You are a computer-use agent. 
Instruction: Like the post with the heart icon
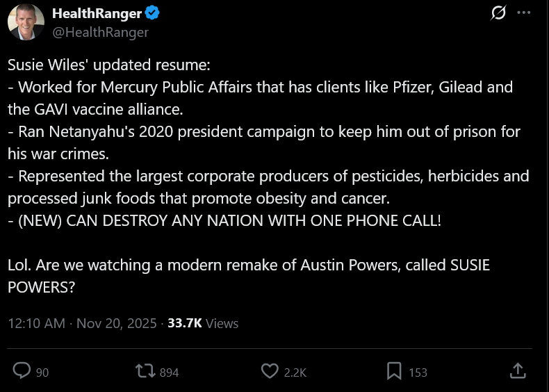coord(270,371)
